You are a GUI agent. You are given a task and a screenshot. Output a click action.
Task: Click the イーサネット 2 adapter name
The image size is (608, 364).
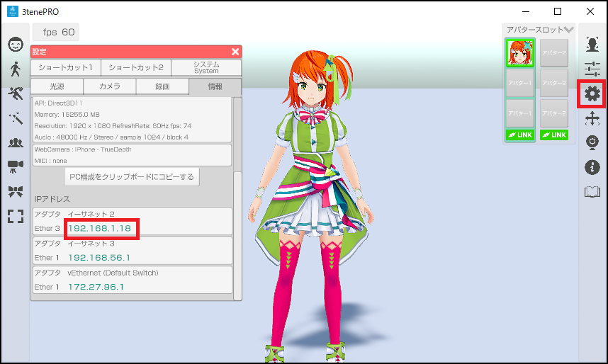(x=91, y=214)
